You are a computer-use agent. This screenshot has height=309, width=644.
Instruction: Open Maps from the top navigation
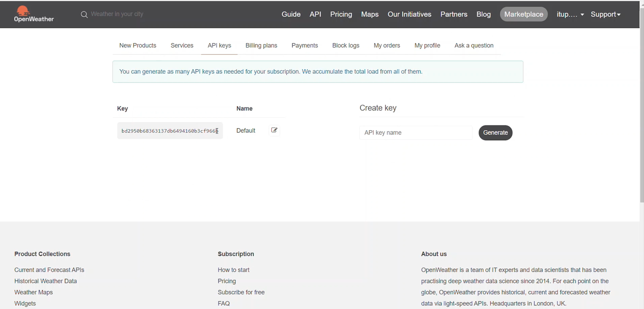click(369, 14)
